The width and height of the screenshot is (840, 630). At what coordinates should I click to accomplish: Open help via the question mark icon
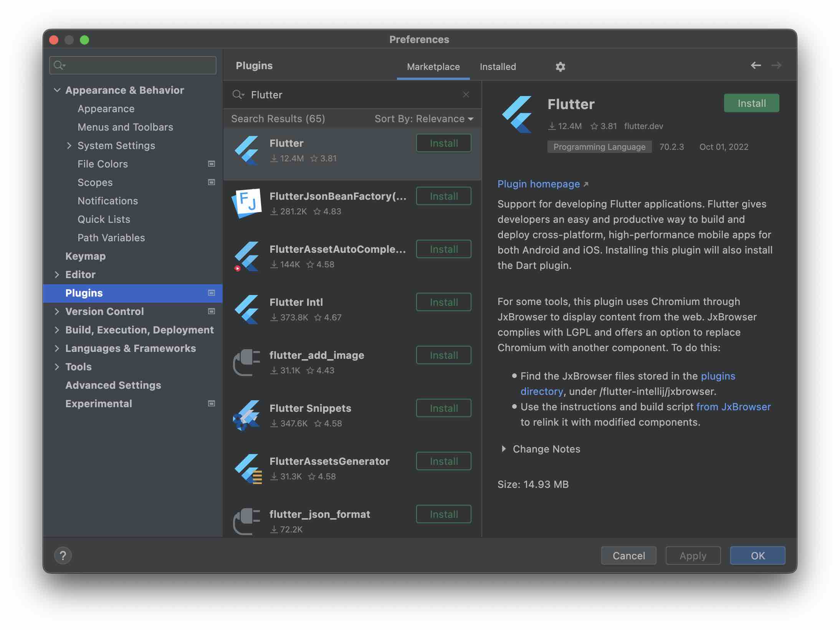pyautogui.click(x=63, y=555)
